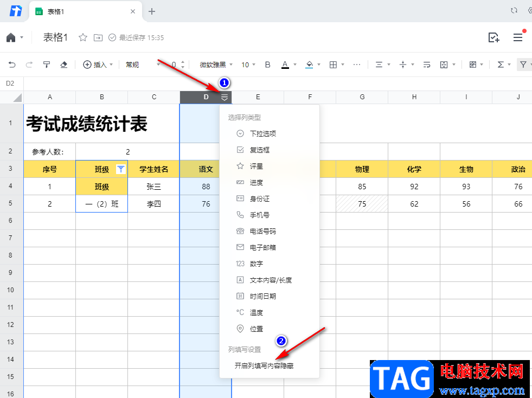Expand the fill color dropdown arrow
Screen dimensions: 532x398
(x=318, y=65)
